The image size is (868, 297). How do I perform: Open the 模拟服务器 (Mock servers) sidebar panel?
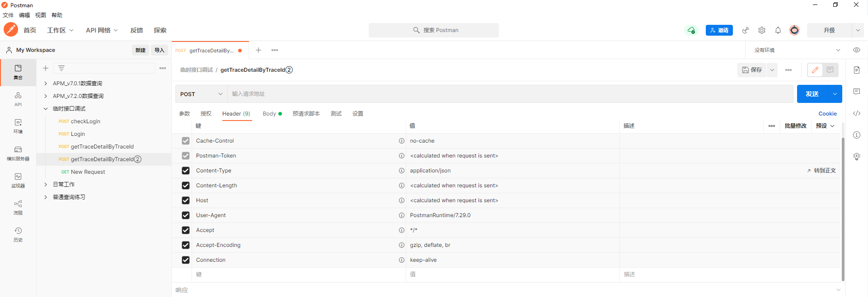point(18,153)
